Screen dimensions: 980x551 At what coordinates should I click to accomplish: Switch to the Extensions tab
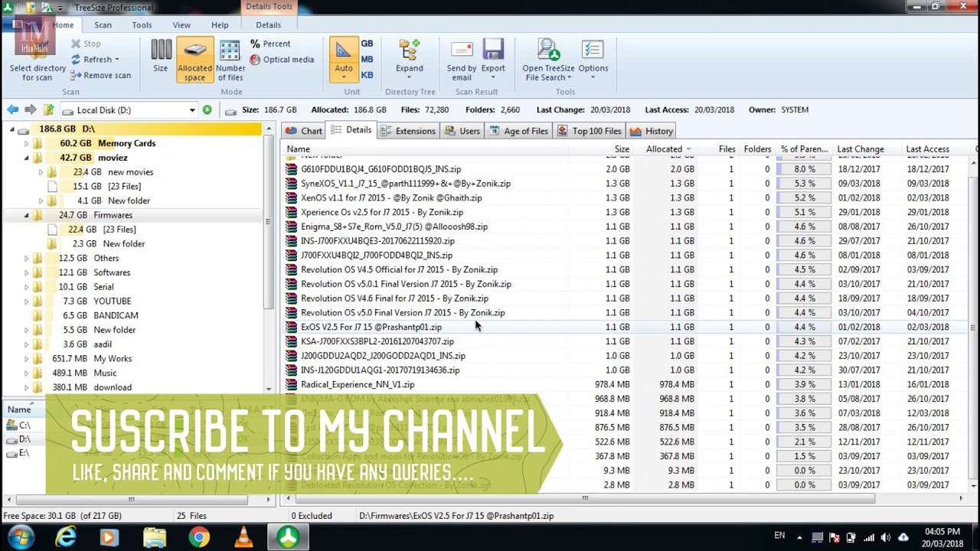pos(407,131)
